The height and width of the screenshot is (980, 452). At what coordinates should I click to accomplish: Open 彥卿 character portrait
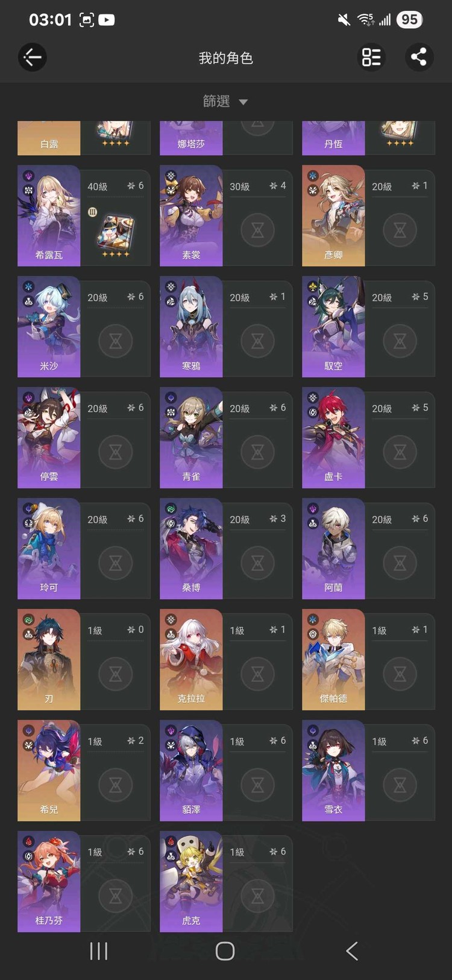pyautogui.click(x=333, y=215)
